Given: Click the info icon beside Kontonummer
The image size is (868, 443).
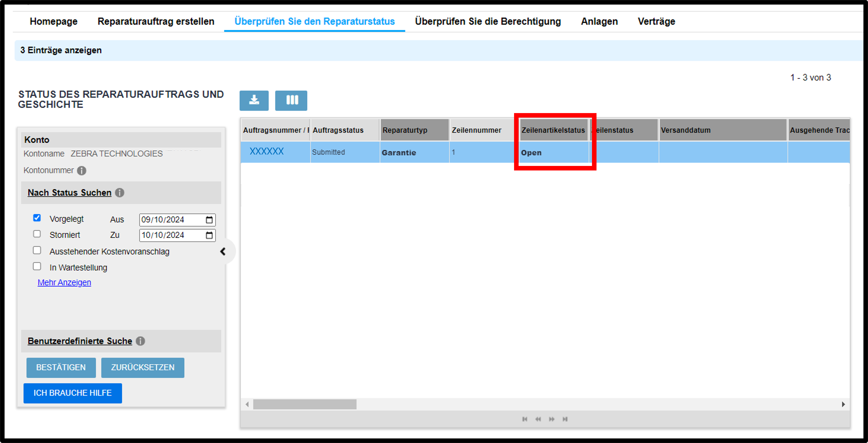Looking at the screenshot, I should [x=82, y=171].
